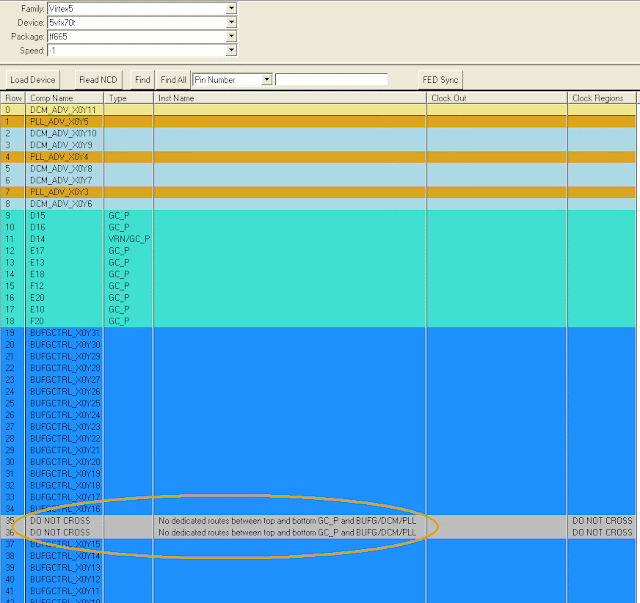Select pin E17 in Comp Name column
Image resolution: width=640 pixels, height=603 pixels.
pos(64,251)
